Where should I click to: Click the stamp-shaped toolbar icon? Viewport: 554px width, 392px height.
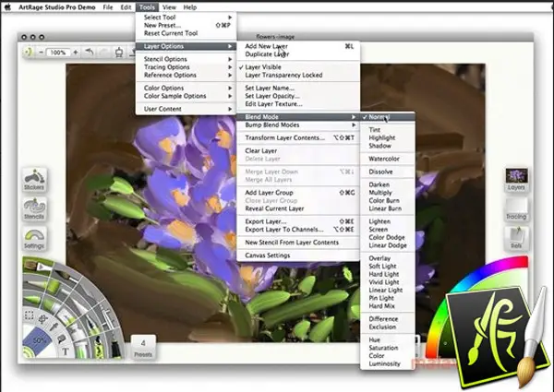pyautogui.click(x=119, y=53)
